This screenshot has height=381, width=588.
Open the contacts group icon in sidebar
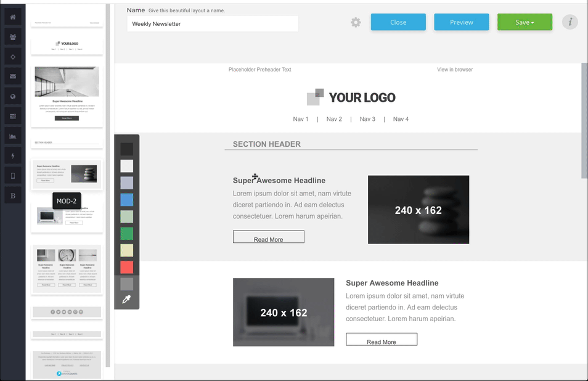(x=13, y=36)
